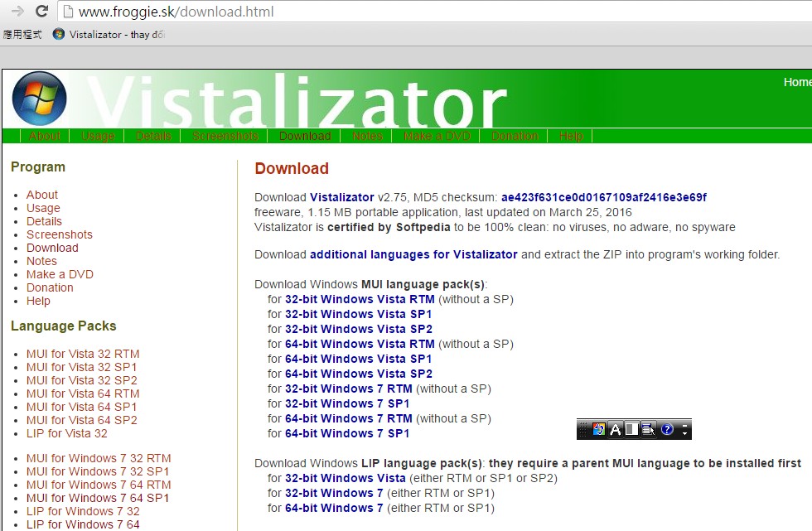Download Vistalizator v2.75 via the bold Vistalizator link

tap(341, 197)
